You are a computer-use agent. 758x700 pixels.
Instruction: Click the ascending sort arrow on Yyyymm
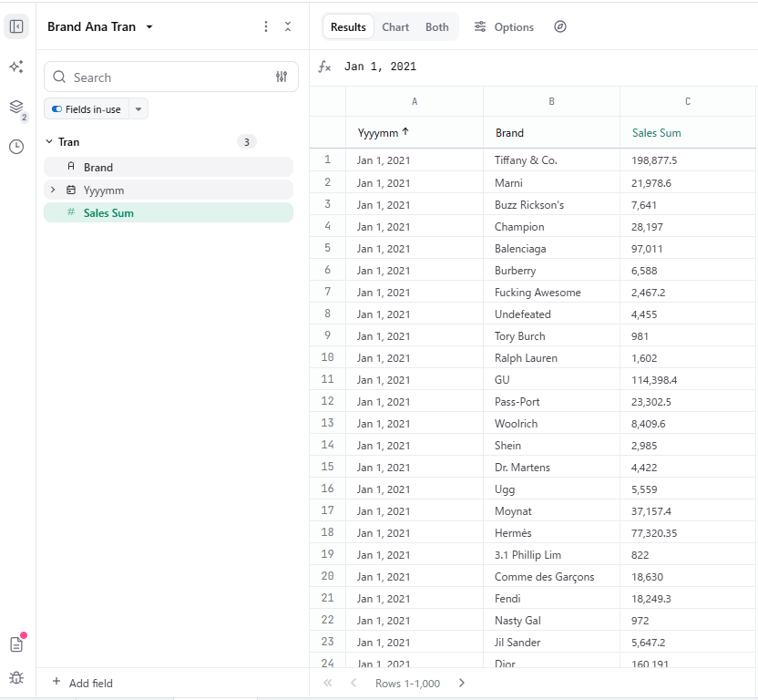(x=405, y=131)
